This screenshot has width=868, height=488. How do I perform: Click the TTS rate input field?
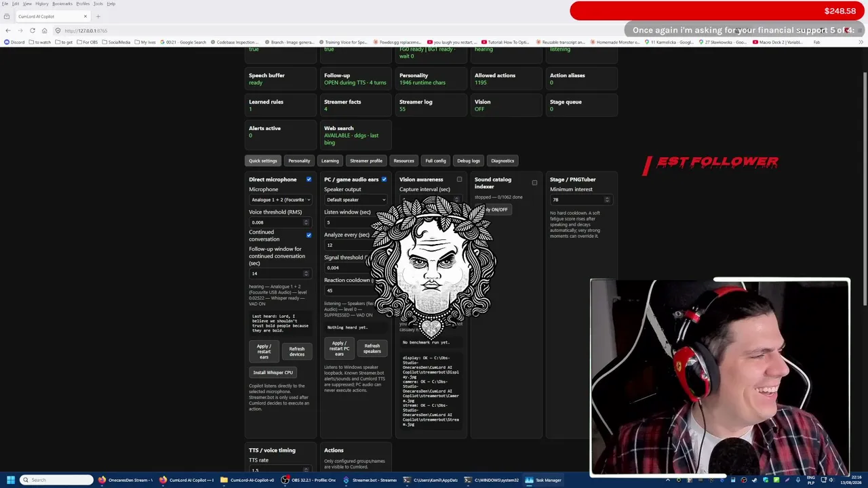280,470
